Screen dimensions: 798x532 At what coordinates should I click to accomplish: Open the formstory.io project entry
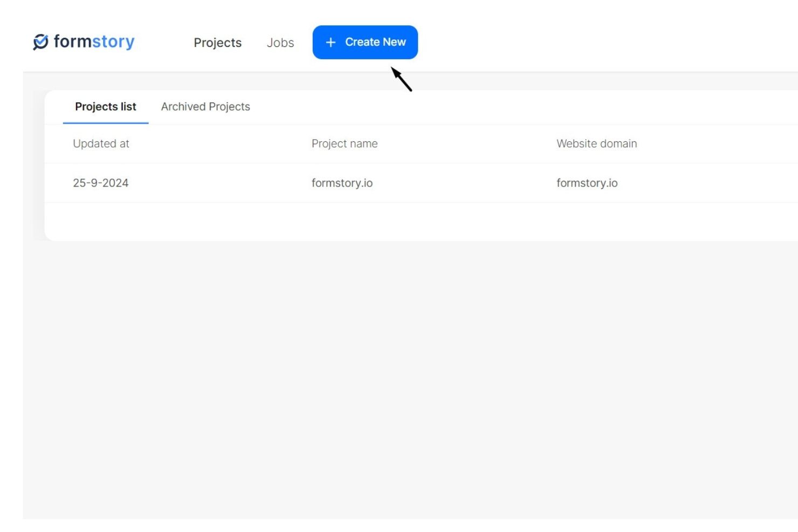point(342,183)
